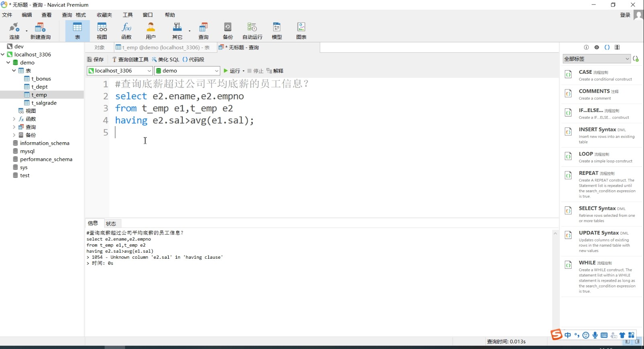The width and height of the screenshot is (644, 349).
Task: Click the 运行 run button
Action: (x=232, y=71)
